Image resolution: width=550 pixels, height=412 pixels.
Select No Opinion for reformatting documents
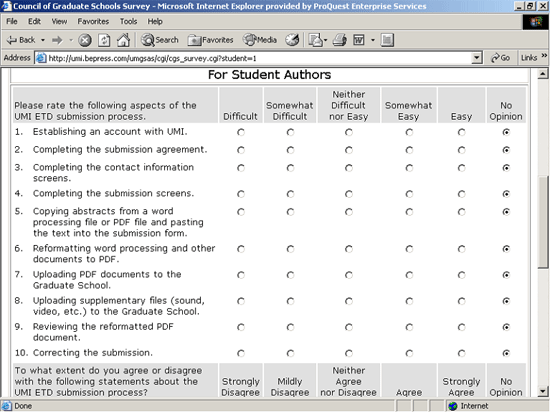[506, 249]
